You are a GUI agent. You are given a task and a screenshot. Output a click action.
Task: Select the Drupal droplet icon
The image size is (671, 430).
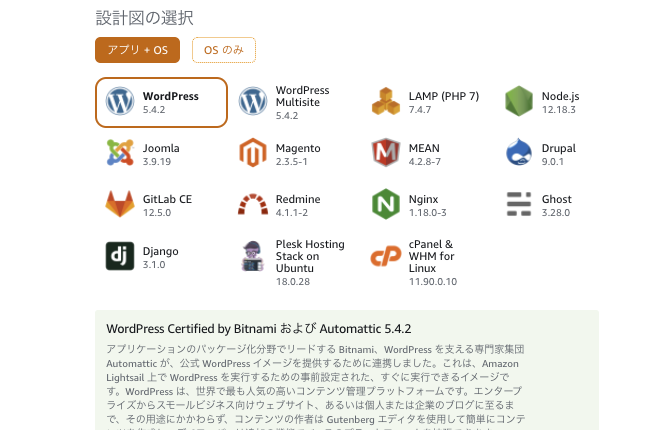pos(519,153)
